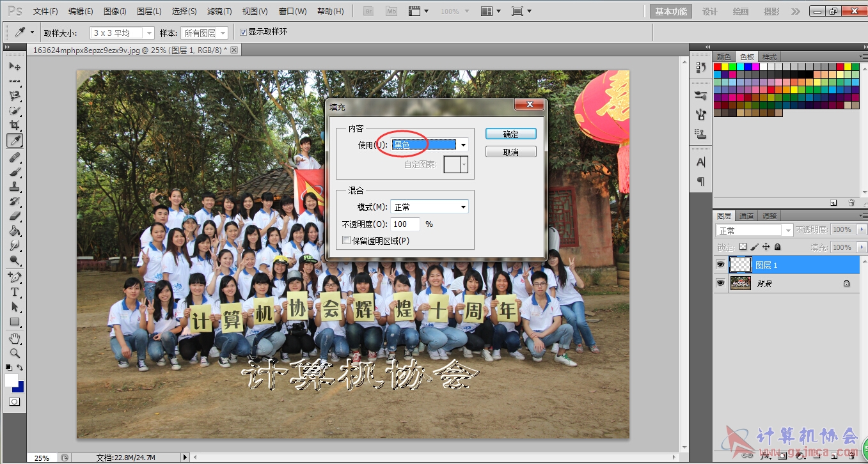The height and width of the screenshot is (464, 868).
Task: Open the Use contents dropdown in Fill dialog
Action: tap(429, 145)
